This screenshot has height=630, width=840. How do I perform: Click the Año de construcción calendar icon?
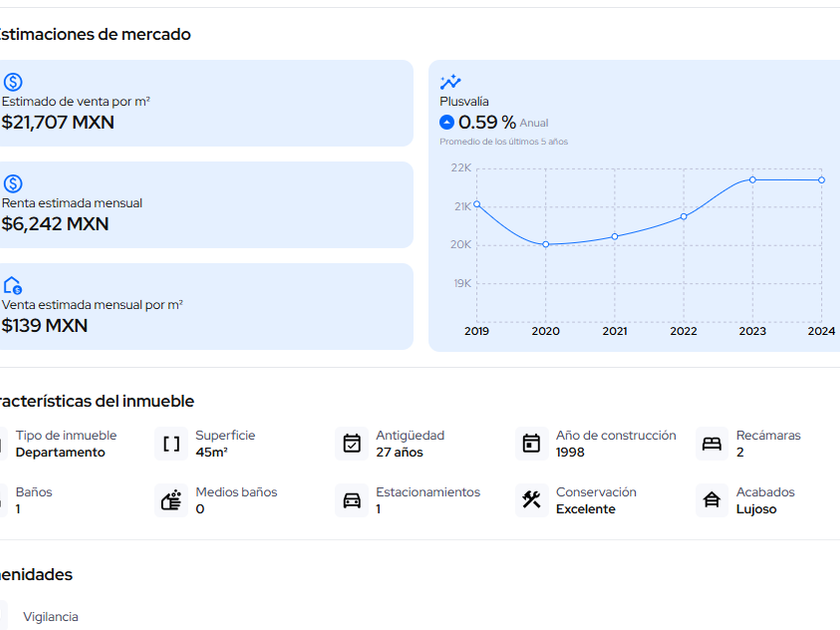click(x=532, y=444)
